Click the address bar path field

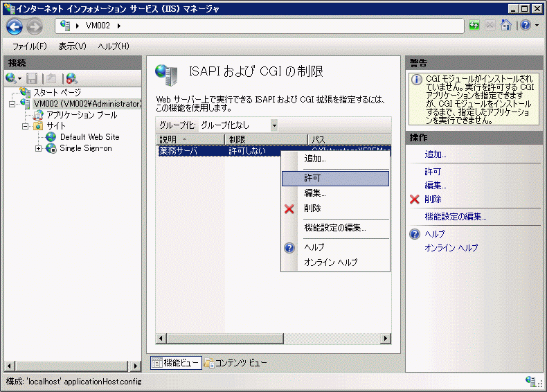coord(260,26)
